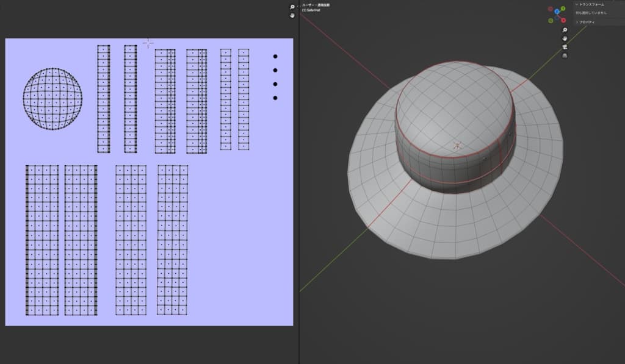Screen dimensions: 625x364
Task: Click the 3D cursor on the hat crown
Action: [x=457, y=146]
